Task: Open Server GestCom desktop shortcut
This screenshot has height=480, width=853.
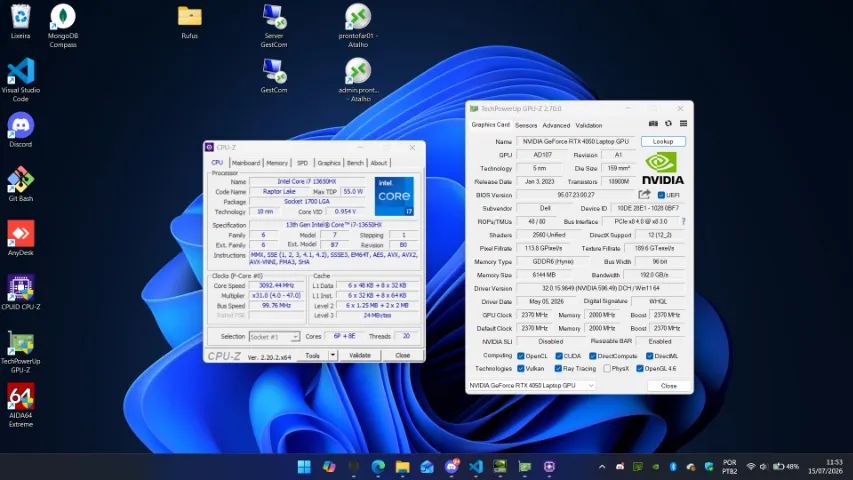Action: 274,26
